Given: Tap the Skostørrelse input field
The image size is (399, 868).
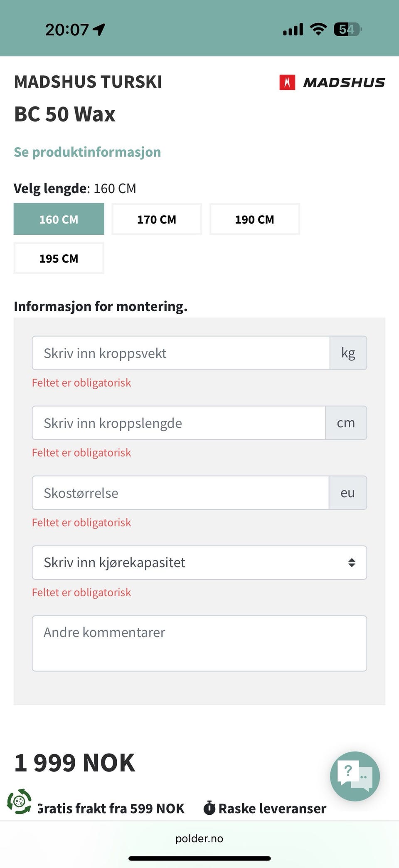Looking at the screenshot, I should (x=180, y=493).
